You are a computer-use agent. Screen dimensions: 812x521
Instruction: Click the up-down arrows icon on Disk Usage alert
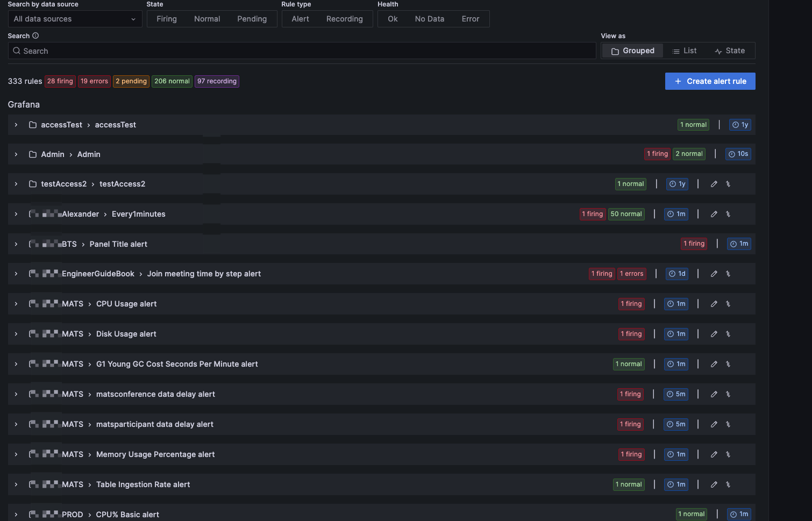(728, 334)
